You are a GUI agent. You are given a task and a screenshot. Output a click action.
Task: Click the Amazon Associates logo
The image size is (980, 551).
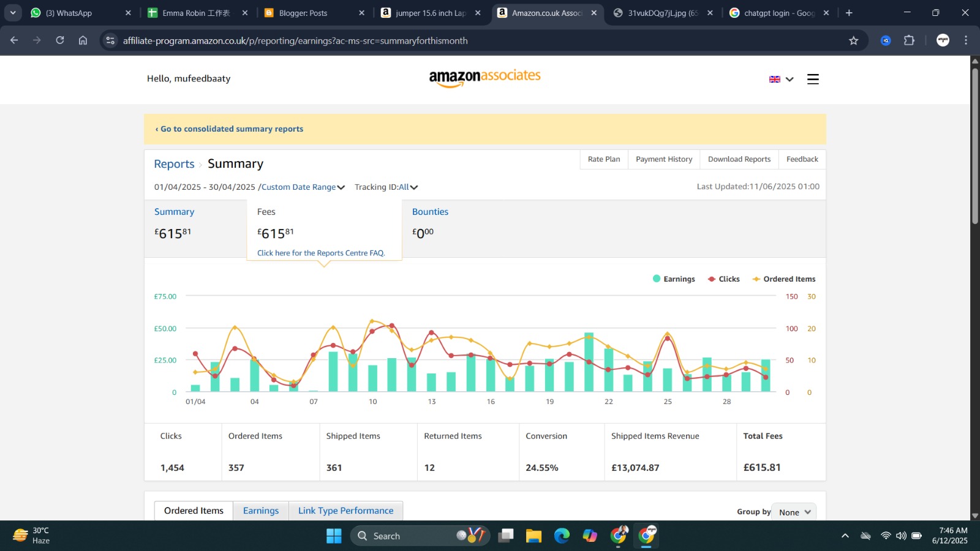(x=484, y=78)
